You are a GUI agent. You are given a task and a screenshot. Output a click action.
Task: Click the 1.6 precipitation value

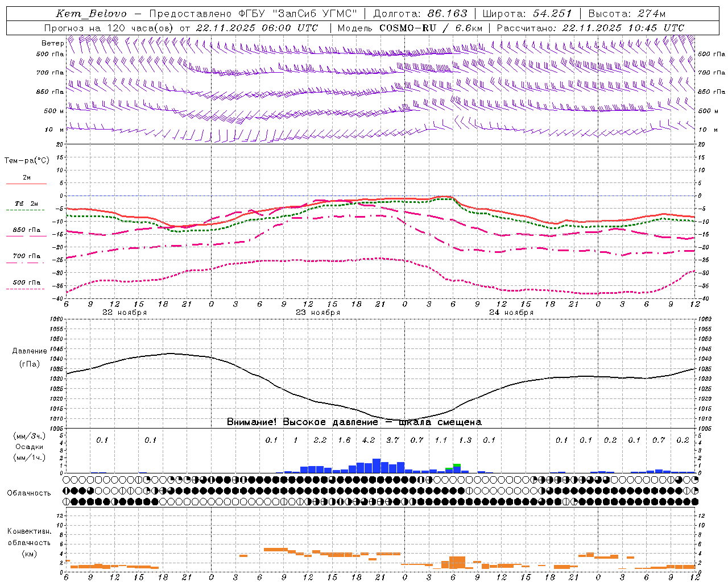344,440
